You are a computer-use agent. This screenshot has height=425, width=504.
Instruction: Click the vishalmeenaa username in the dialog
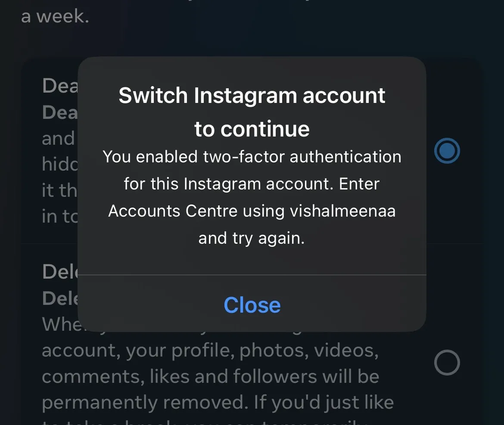(x=342, y=211)
